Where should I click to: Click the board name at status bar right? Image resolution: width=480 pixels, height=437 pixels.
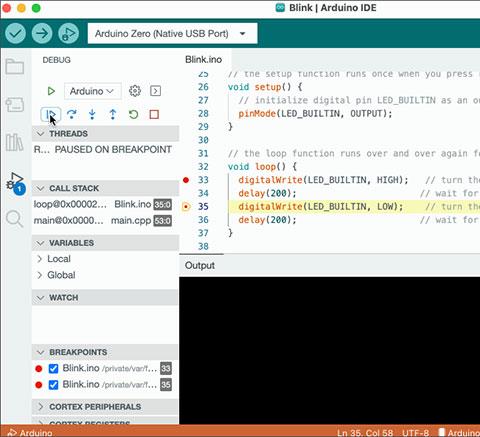[460, 433]
